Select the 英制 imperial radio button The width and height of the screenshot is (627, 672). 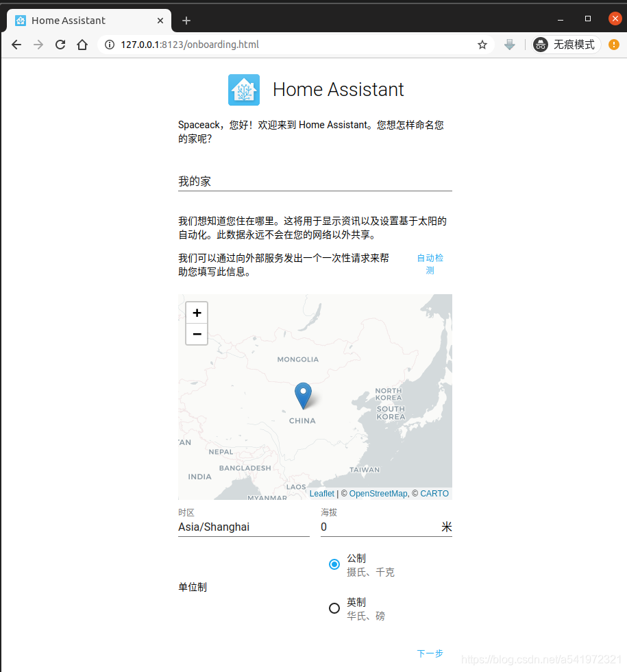pos(334,608)
